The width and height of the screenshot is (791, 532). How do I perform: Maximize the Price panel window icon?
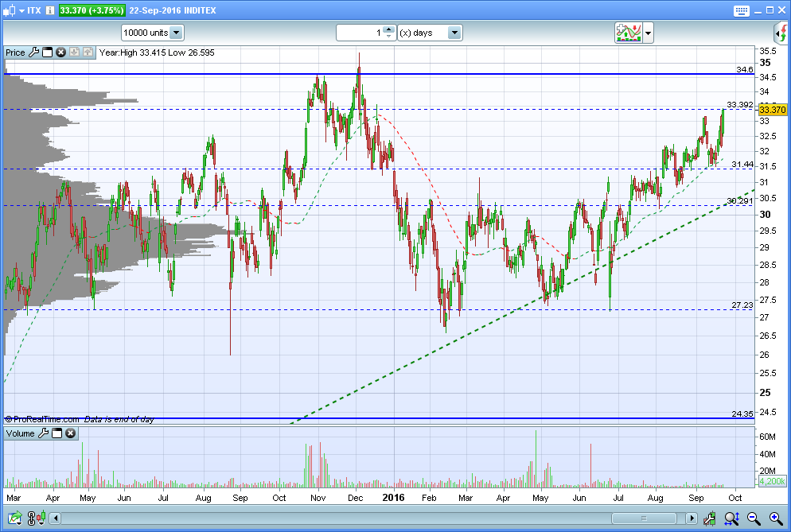click(47, 52)
